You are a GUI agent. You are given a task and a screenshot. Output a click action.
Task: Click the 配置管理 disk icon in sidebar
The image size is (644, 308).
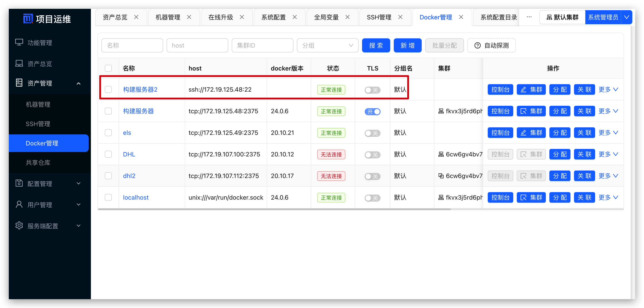[19, 183]
